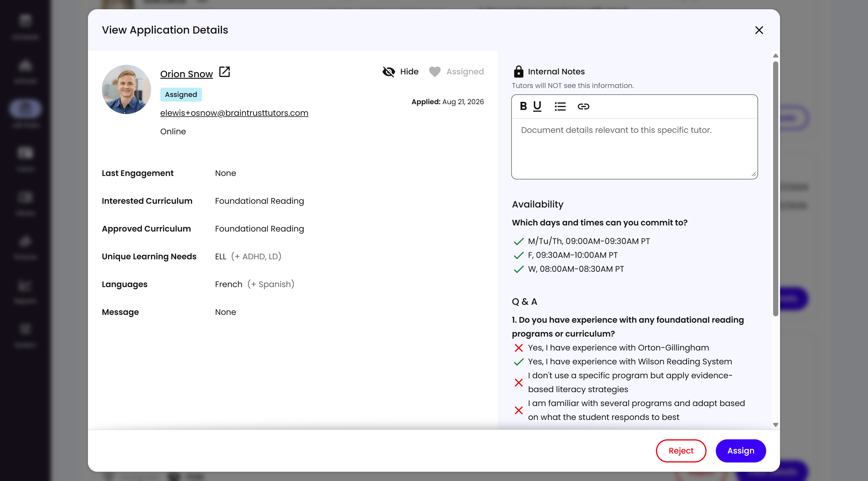
Task: Apply bold formatting in notes
Action: pos(523,106)
